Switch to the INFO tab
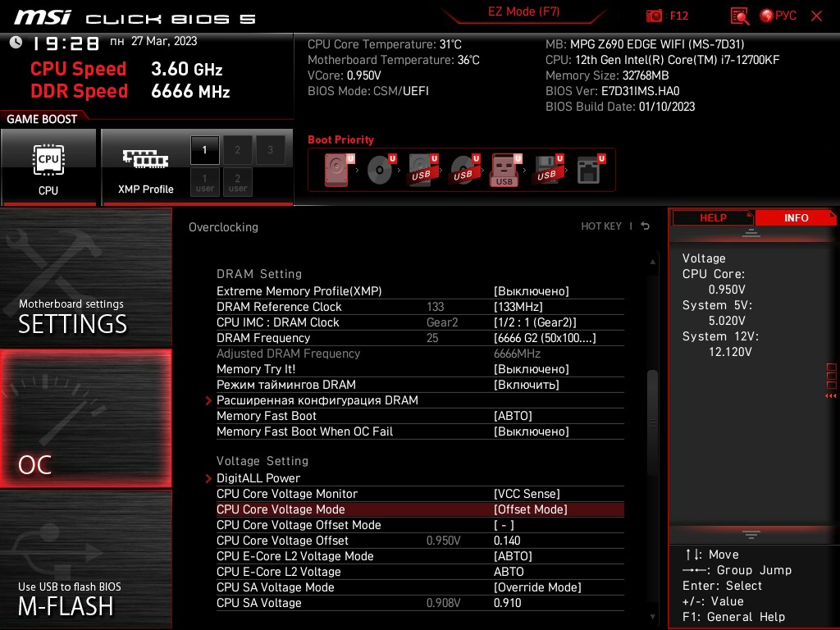Image resolution: width=840 pixels, height=630 pixels. [796, 217]
